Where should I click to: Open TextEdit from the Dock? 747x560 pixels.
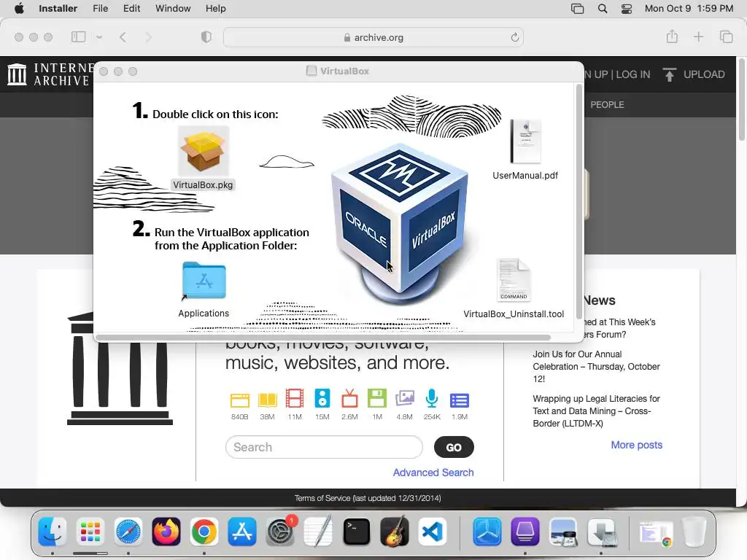(318, 532)
